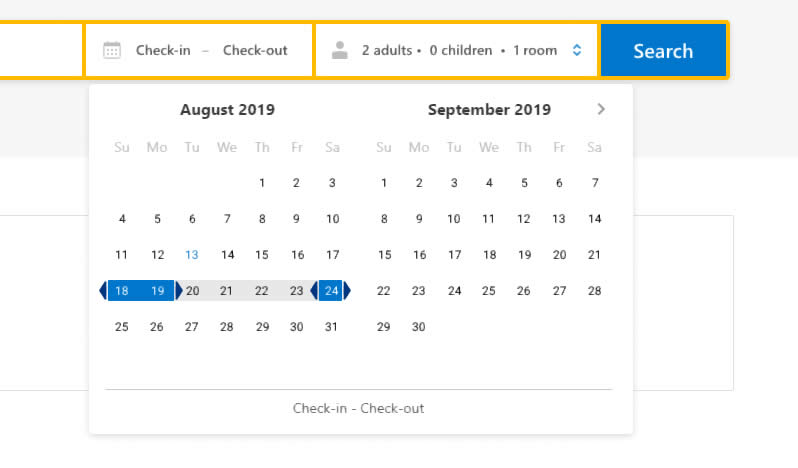The image size is (798, 468).
Task: Select August 21 within the highlighted range
Action: [227, 291]
